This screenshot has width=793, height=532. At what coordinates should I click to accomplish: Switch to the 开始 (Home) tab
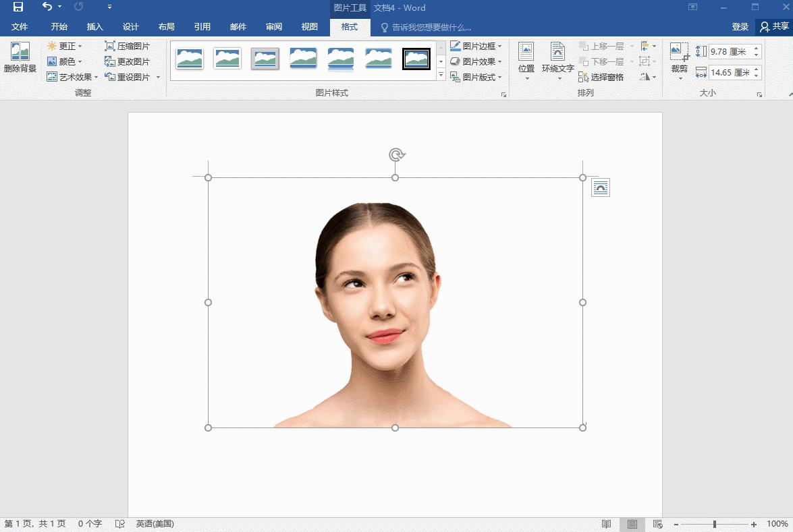click(x=58, y=26)
